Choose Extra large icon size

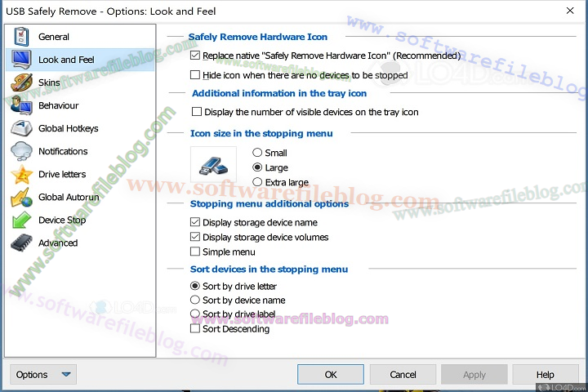[x=257, y=182]
